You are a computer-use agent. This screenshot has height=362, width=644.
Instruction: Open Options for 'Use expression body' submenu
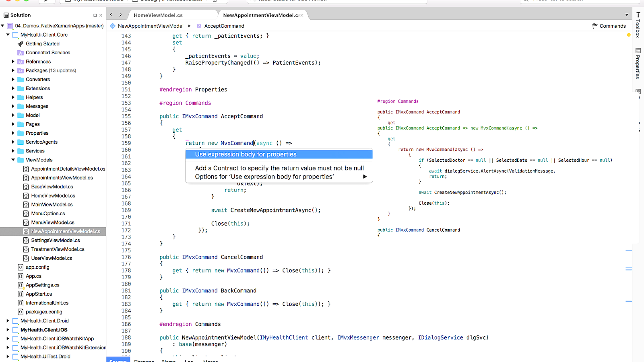tap(279, 177)
